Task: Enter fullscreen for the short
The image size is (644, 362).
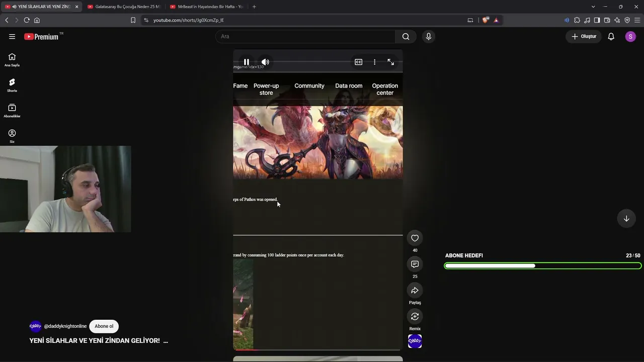Action: [x=391, y=62]
